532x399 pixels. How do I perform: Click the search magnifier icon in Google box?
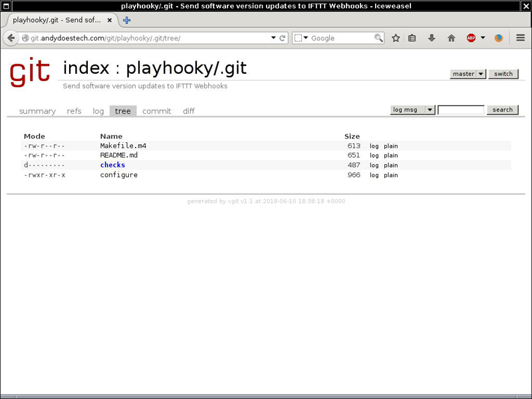click(x=378, y=38)
